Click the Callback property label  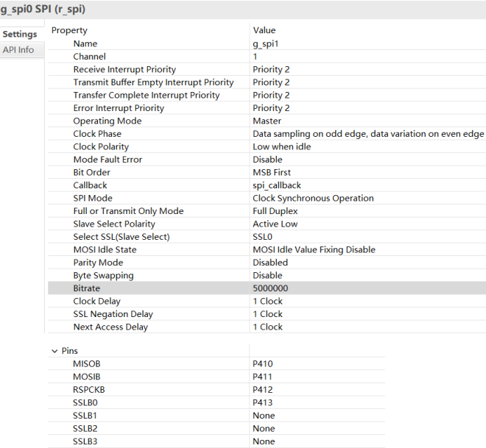[90, 185]
